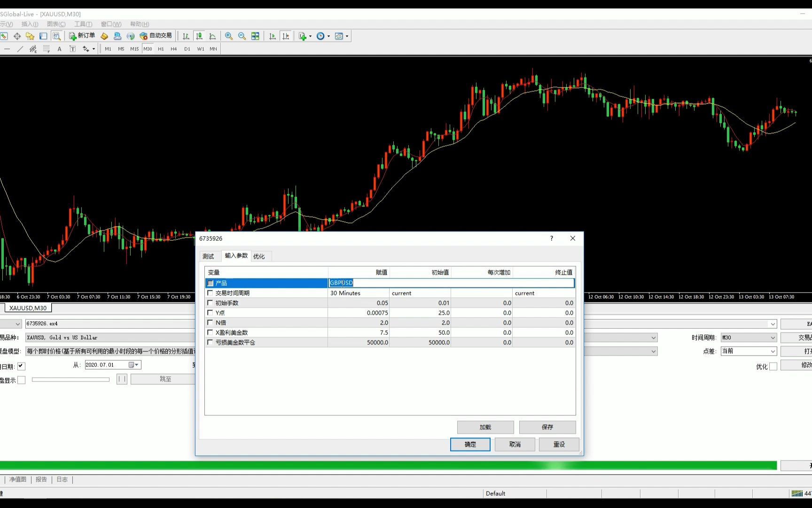Viewport: 812px width, 508px height.
Task: Open the periods clock icon
Action: tap(320, 36)
